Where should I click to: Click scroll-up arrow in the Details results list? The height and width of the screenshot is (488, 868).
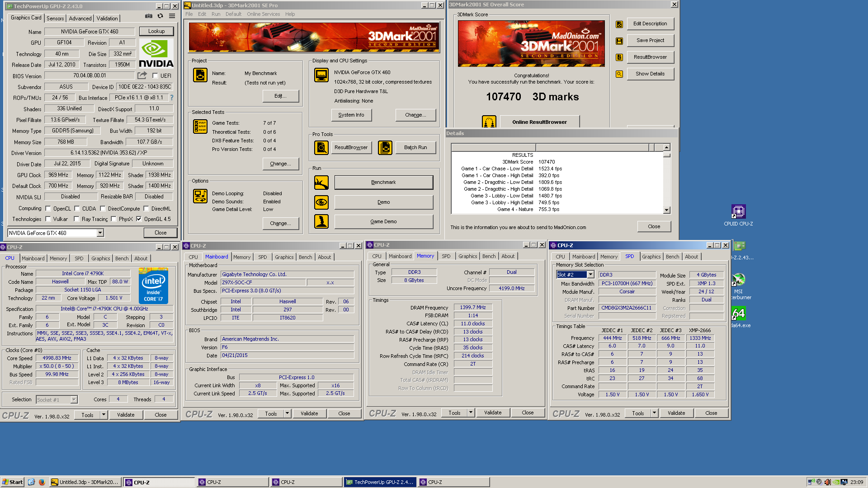[x=666, y=147]
